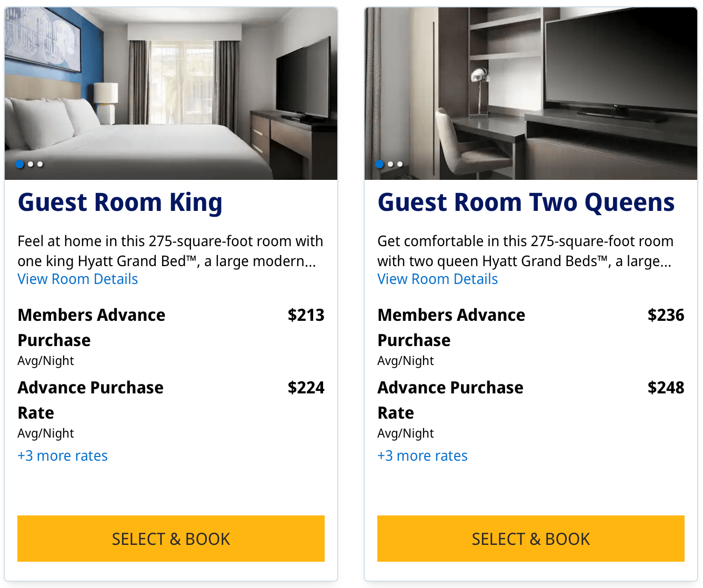View Room Details for the King room
This screenshot has height=588, width=703.
tap(78, 279)
